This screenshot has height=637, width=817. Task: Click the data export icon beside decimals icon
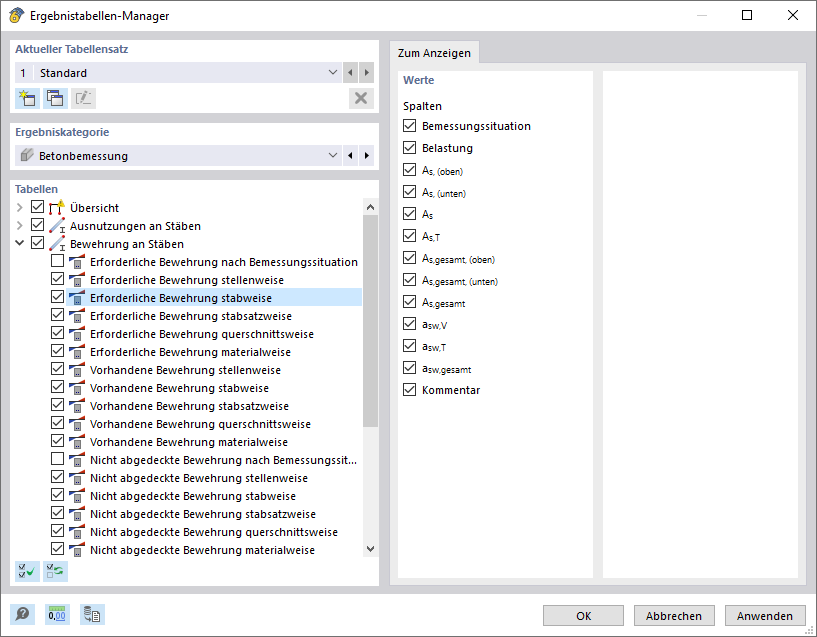92,615
